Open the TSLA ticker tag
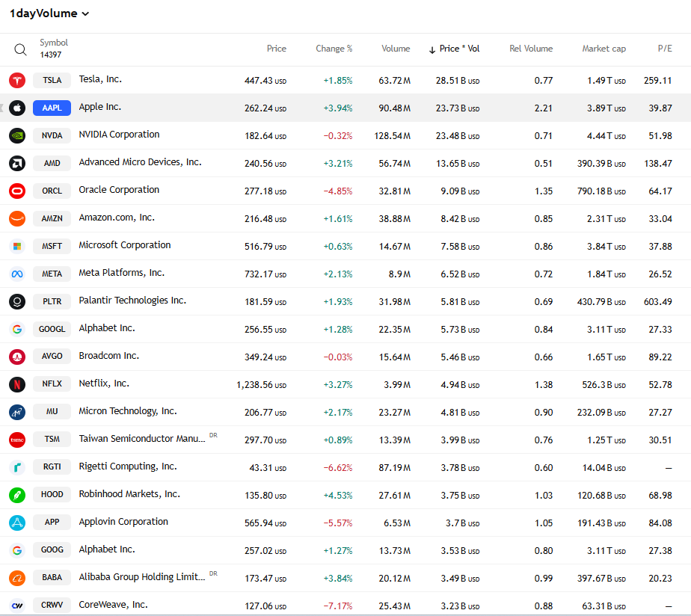The image size is (691, 616). (52, 80)
